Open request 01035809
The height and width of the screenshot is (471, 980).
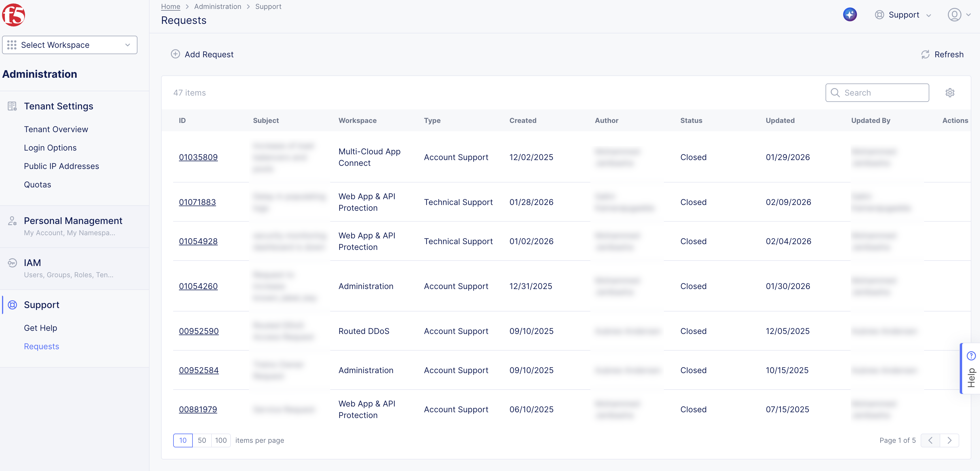point(198,157)
